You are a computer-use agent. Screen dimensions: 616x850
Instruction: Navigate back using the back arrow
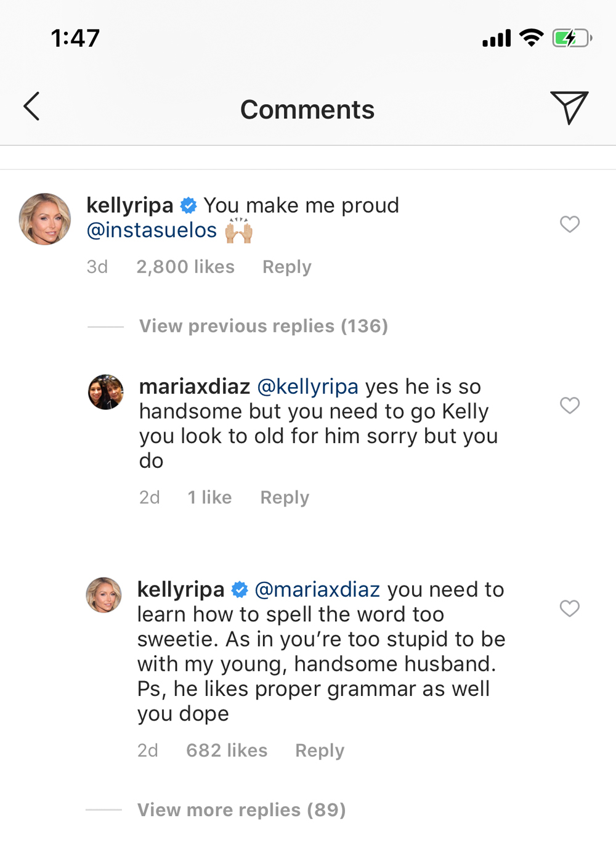[32, 106]
